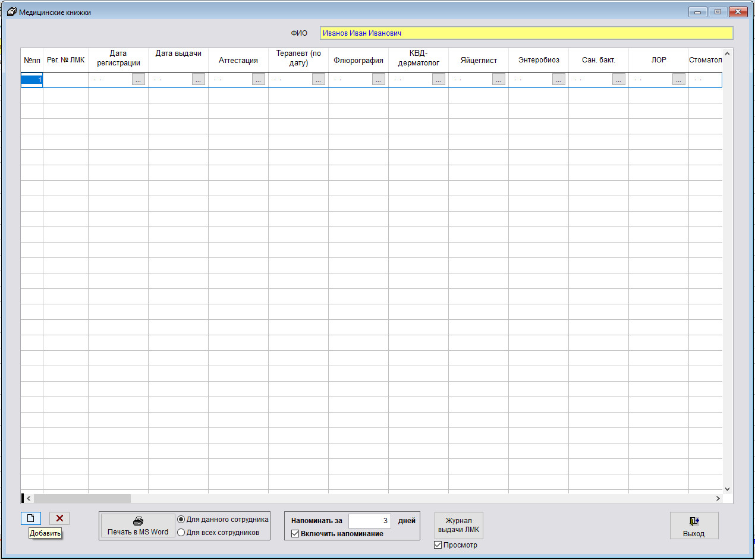This screenshot has height=560, width=755.
Task: Click the horizontal scrollbar right arrow
Action: coord(718,498)
